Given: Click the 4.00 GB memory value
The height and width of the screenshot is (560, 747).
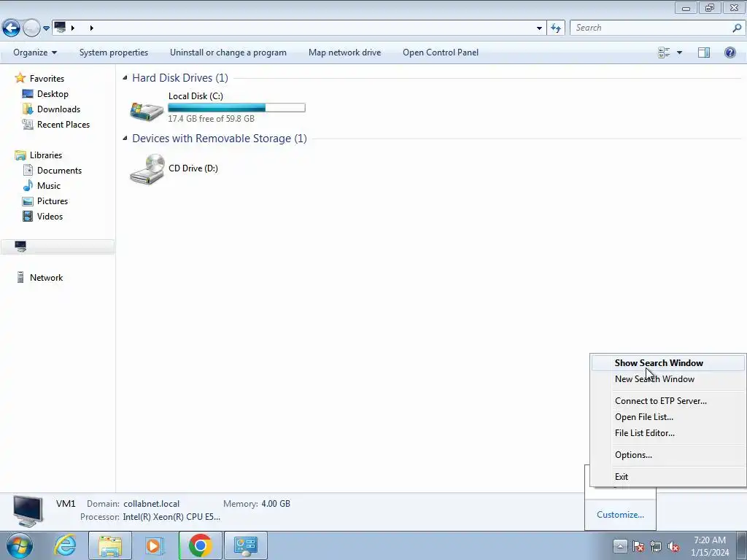Looking at the screenshot, I should pyautogui.click(x=275, y=504).
